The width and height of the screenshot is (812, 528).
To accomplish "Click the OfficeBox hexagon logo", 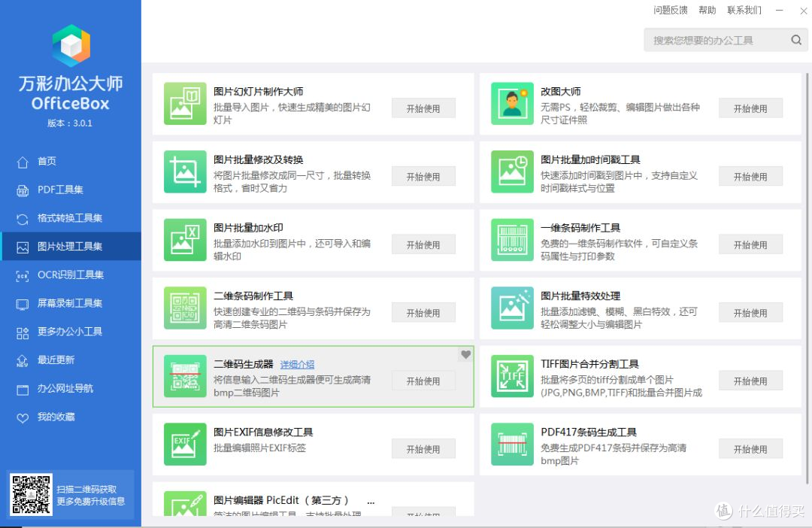I will [71, 46].
